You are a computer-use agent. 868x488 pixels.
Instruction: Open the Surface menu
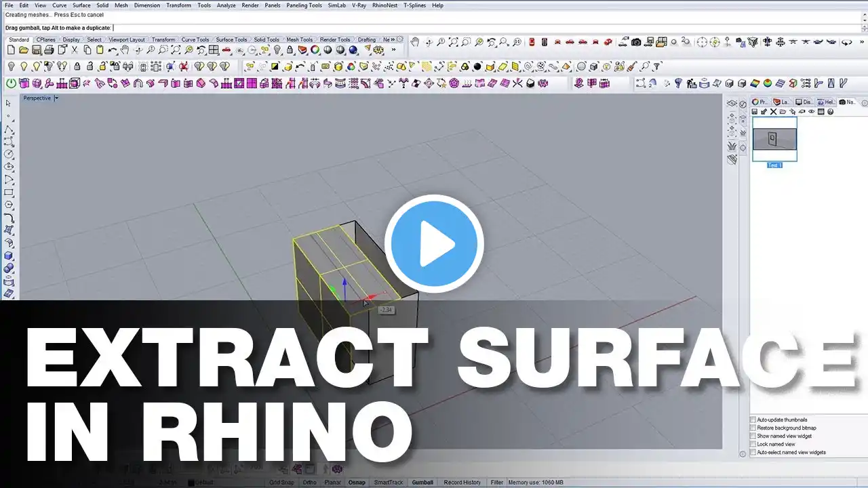(81, 5)
